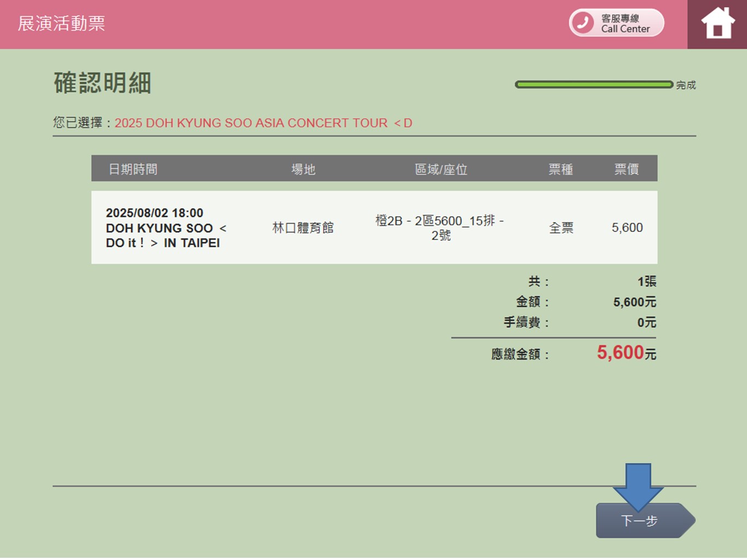Click the green progress bar

594,84
